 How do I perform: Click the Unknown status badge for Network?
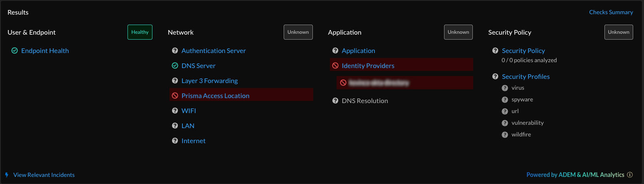298,32
